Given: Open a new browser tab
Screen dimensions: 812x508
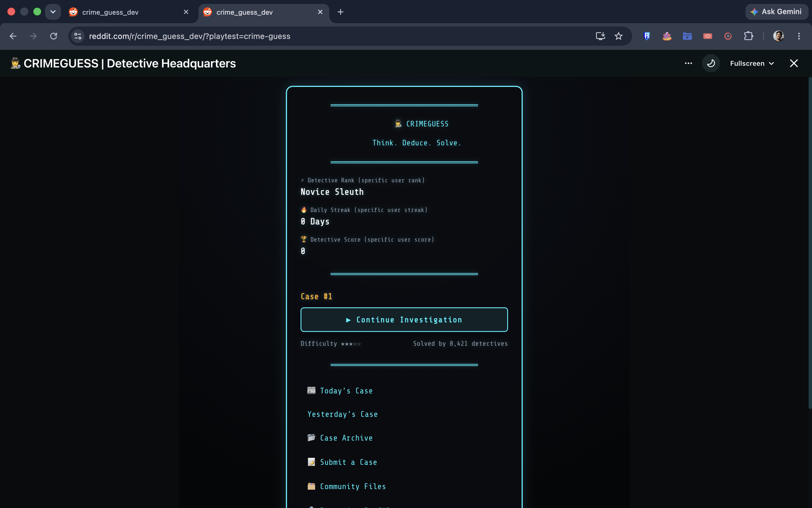Looking at the screenshot, I should coord(340,12).
